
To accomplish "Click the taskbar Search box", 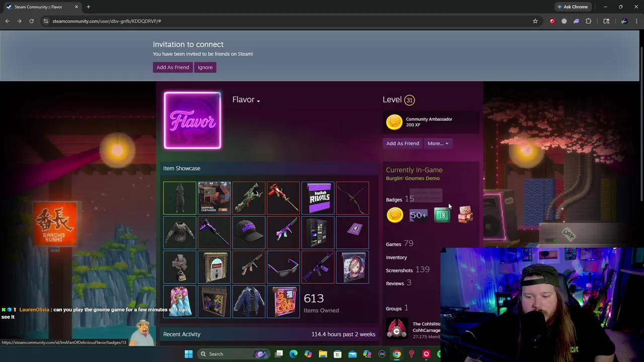I will tap(233, 354).
